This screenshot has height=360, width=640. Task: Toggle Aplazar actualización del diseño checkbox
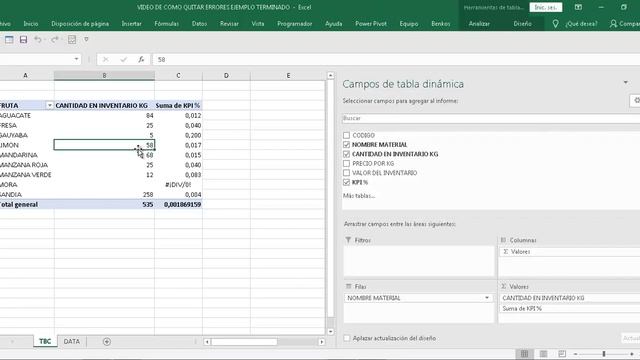coord(347,338)
